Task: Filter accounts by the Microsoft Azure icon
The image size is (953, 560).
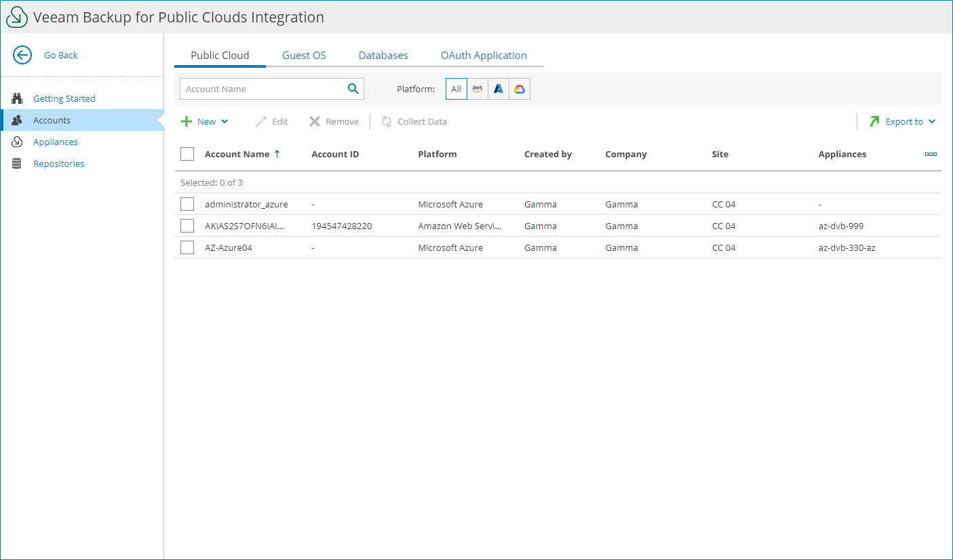Action: 498,88
